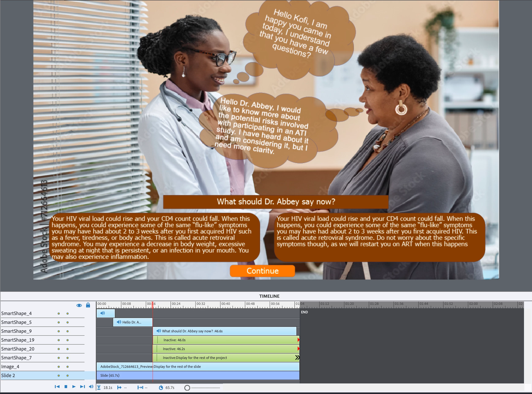The height and width of the screenshot is (394, 532).
Task: Click selected start time arrow icon
Action: (x=119, y=388)
